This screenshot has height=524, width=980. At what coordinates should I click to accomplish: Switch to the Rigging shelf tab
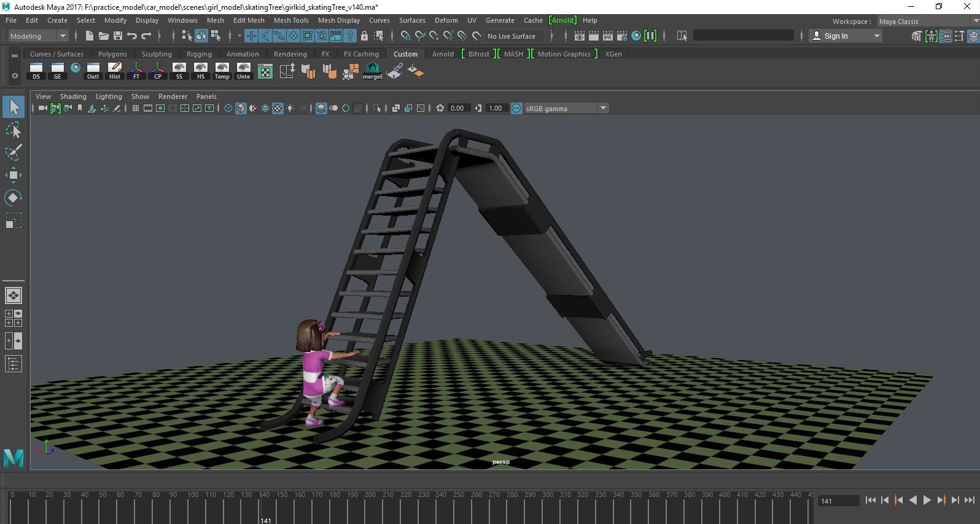coord(199,54)
